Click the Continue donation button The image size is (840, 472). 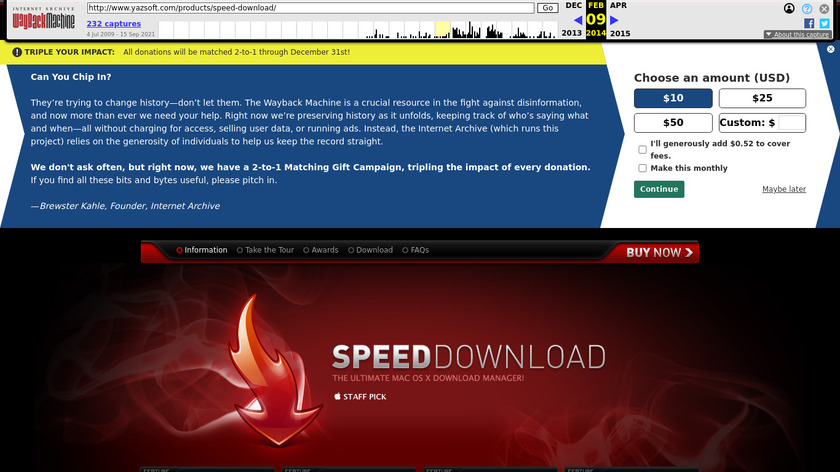[659, 189]
